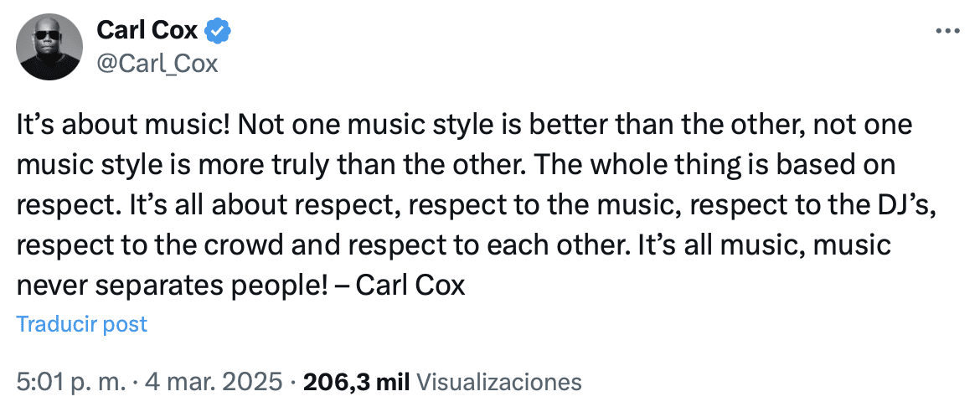Click the opening phrase "It's about music!"
The image size is (980, 412).
click(x=124, y=126)
